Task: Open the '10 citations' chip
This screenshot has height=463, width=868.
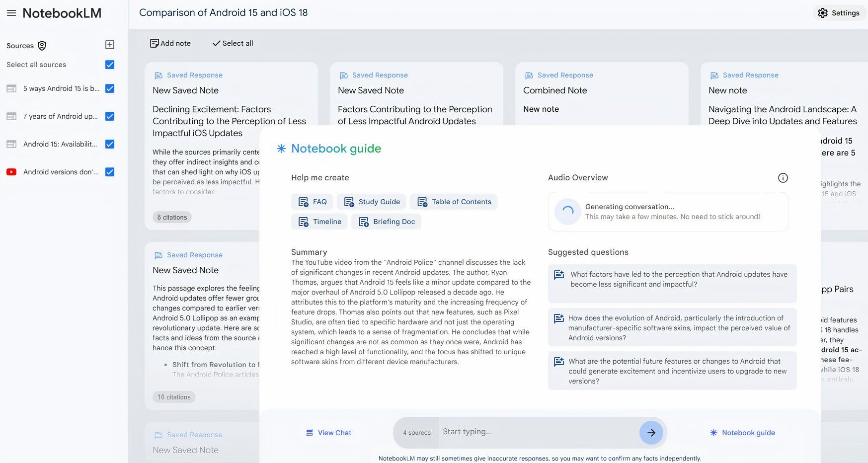Action: [x=174, y=397]
